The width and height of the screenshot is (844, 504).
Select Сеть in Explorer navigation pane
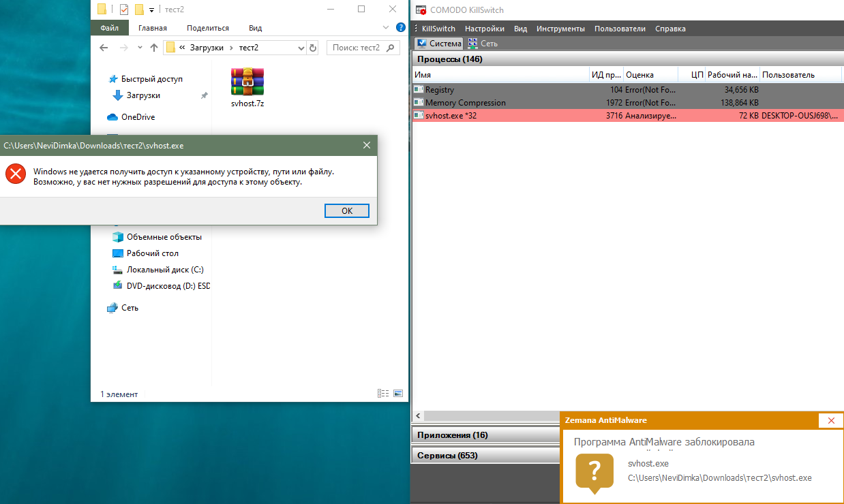coord(130,308)
